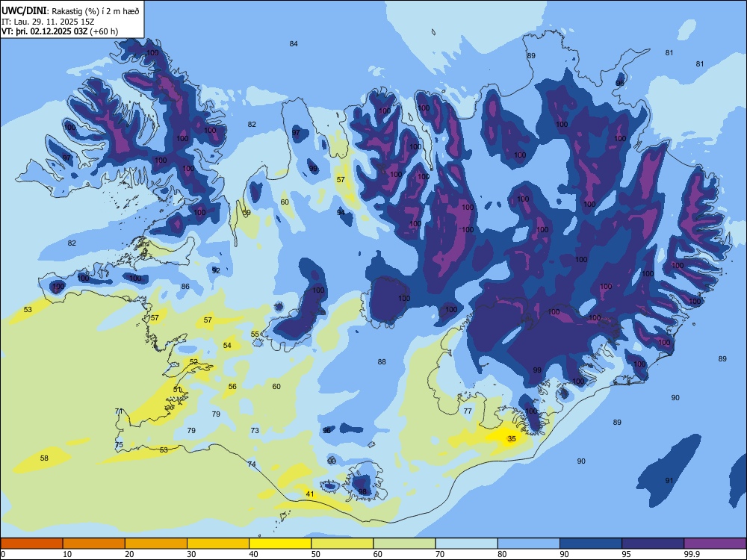The width and height of the screenshot is (747, 560).
Task: Select the humidity value 94 on the map
Action: coord(341,212)
